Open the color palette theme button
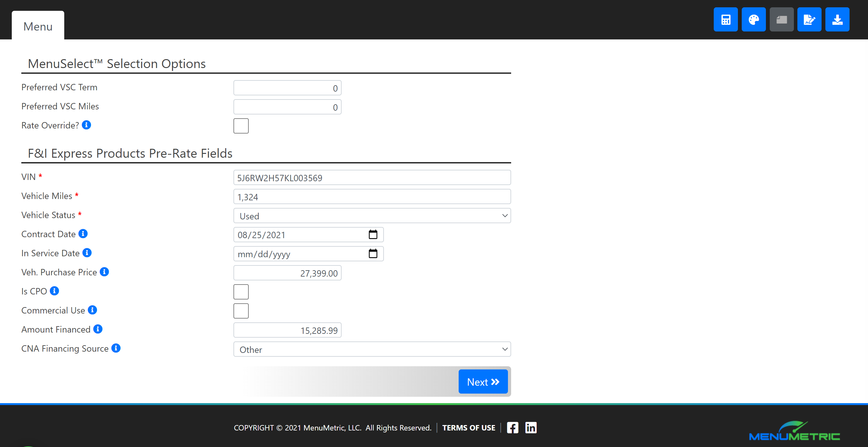 click(753, 19)
